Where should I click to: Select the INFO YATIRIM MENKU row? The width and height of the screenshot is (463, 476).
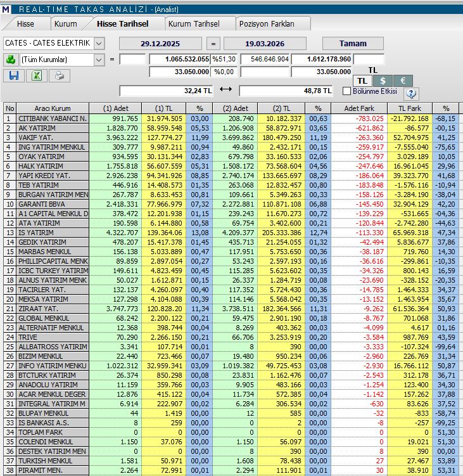coord(231,366)
